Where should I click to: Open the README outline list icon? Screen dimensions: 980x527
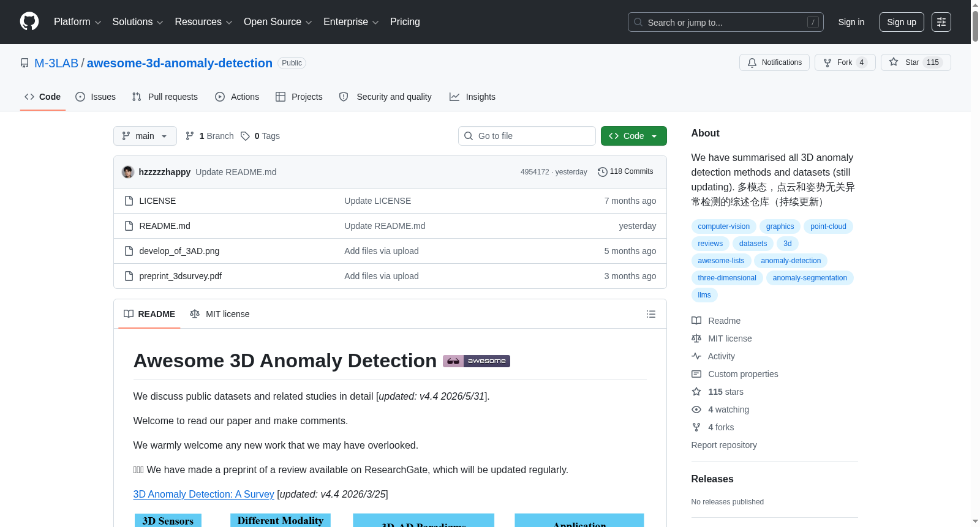(x=651, y=314)
